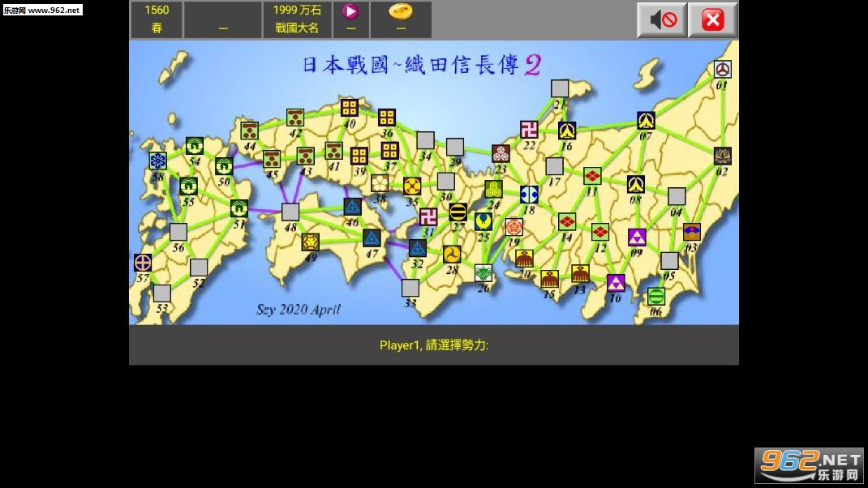Choose the purple triangle crest at province 09
The height and width of the screenshot is (488, 868).
(637, 238)
